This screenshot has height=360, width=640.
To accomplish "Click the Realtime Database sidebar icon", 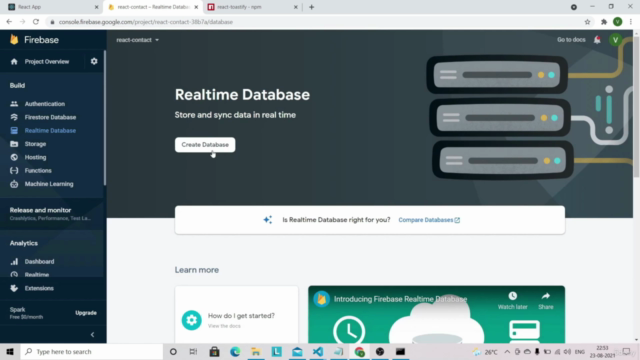I will pyautogui.click(x=14, y=131).
